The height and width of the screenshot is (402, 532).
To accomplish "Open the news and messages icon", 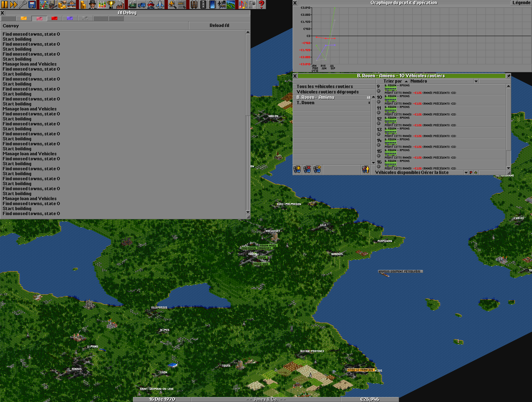I will (x=252, y=5).
